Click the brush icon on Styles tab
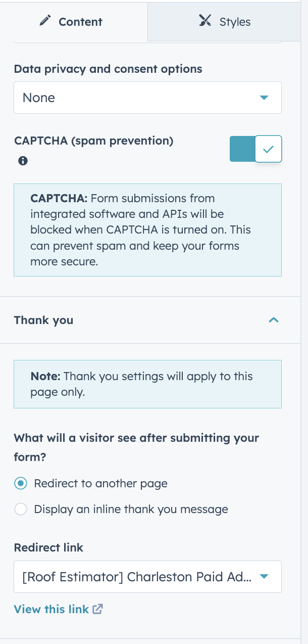 [205, 21]
